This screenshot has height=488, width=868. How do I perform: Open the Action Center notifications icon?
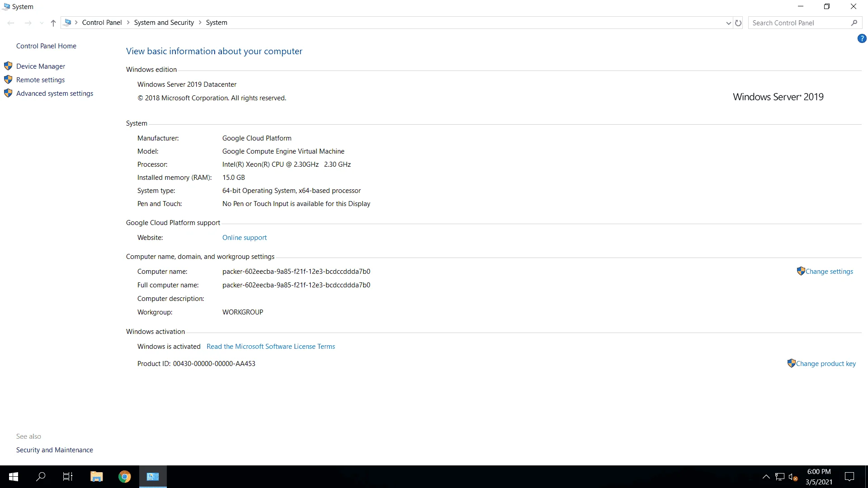pos(849,477)
